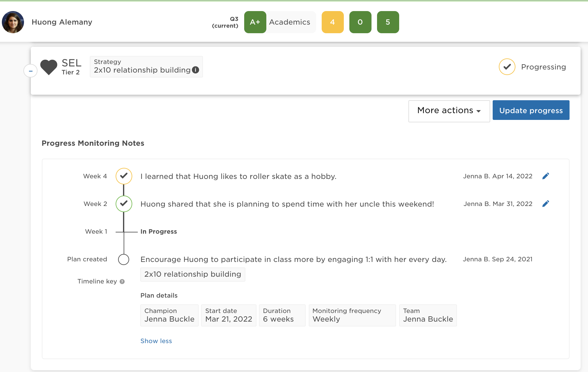Edit the Week 4 note
The height and width of the screenshot is (372, 588).
546,176
